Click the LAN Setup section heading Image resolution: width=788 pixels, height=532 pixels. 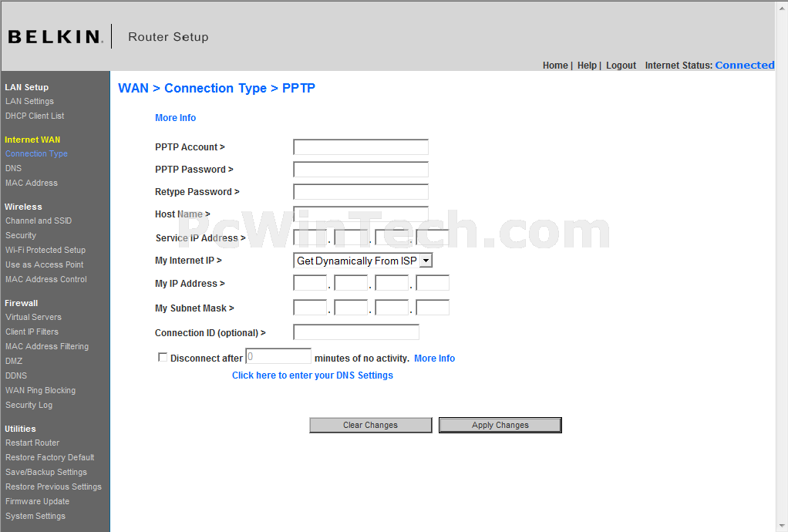tap(27, 87)
